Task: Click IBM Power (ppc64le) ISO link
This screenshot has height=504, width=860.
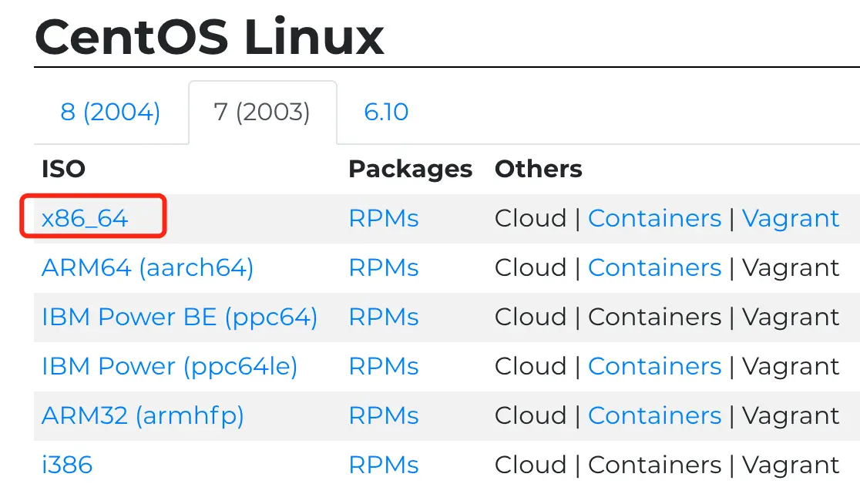Action: [x=170, y=367]
